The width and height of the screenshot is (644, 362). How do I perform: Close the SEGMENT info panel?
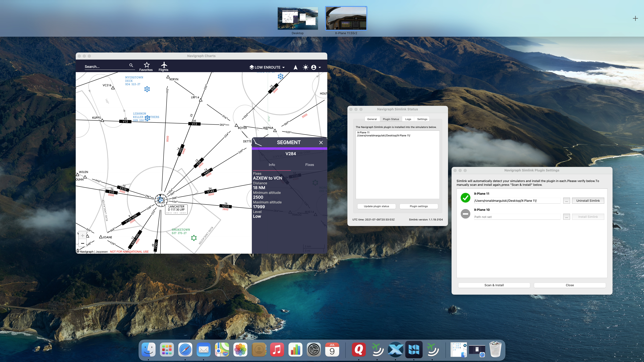[321, 142]
